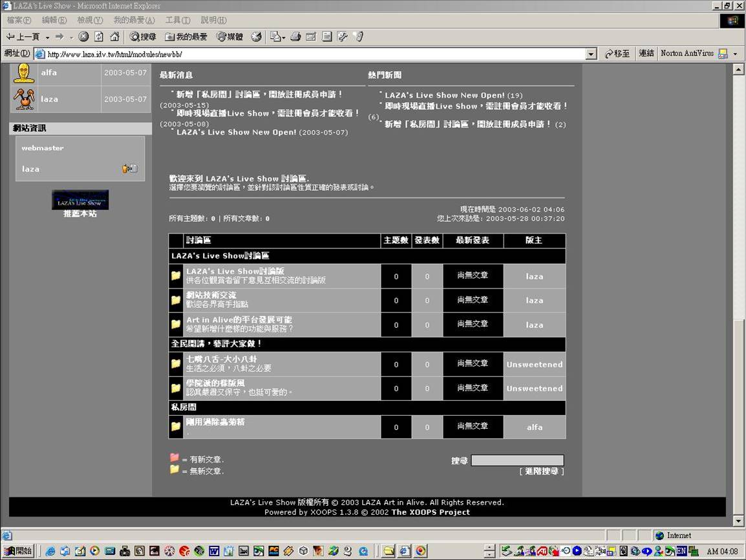Click the alfa member avatar image
746x560 pixels.
pyautogui.click(x=24, y=73)
